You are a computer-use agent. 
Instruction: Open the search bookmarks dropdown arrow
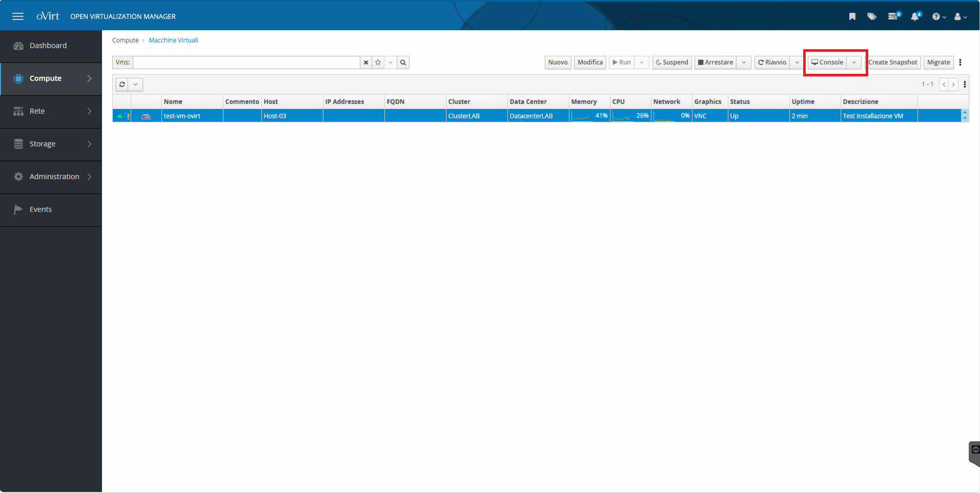pos(391,63)
